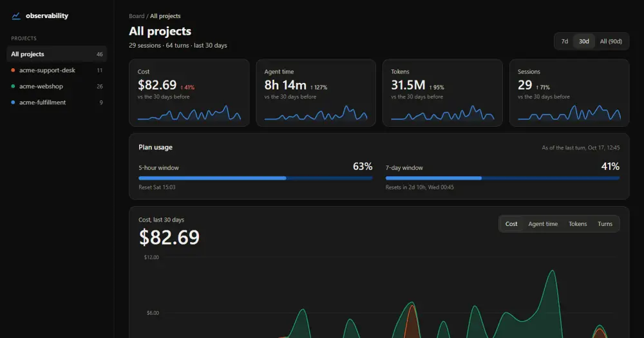Click the '8h 14m' agent time value
644x338 pixels.
pos(285,85)
